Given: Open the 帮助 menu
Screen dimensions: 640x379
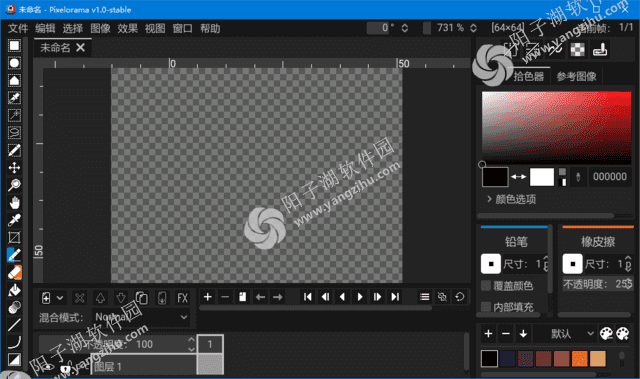Looking at the screenshot, I should coord(210,28).
